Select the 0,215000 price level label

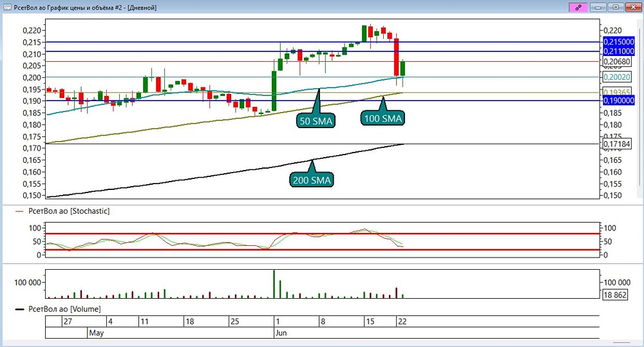tap(618, 42)
